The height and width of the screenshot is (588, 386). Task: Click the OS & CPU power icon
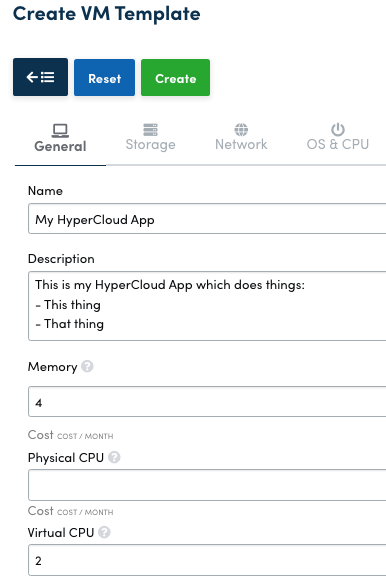click(338, 129)
